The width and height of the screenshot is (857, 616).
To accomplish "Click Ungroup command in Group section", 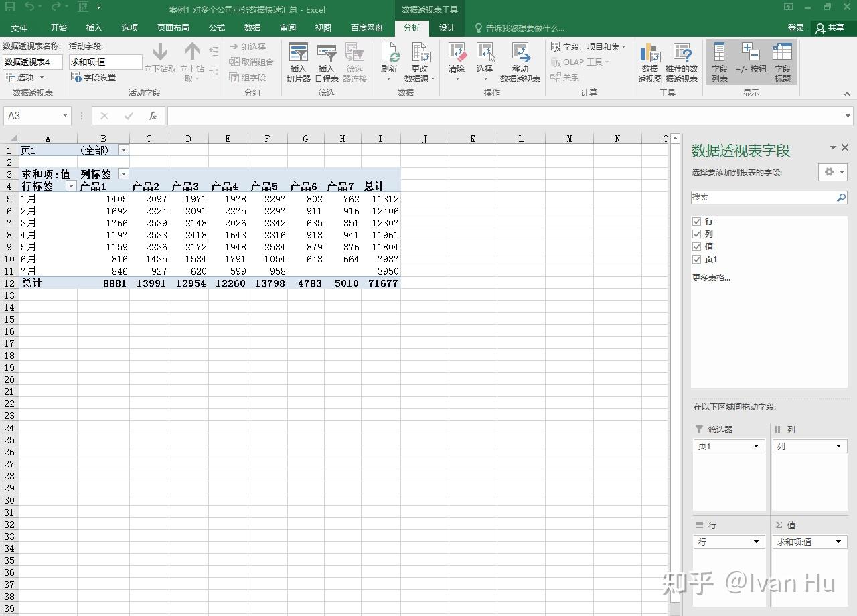I will 252,62.
